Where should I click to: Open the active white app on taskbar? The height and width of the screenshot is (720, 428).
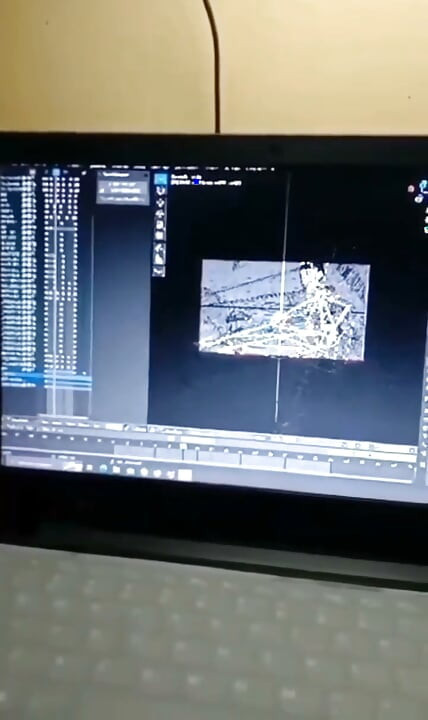(x=184, y=475)
